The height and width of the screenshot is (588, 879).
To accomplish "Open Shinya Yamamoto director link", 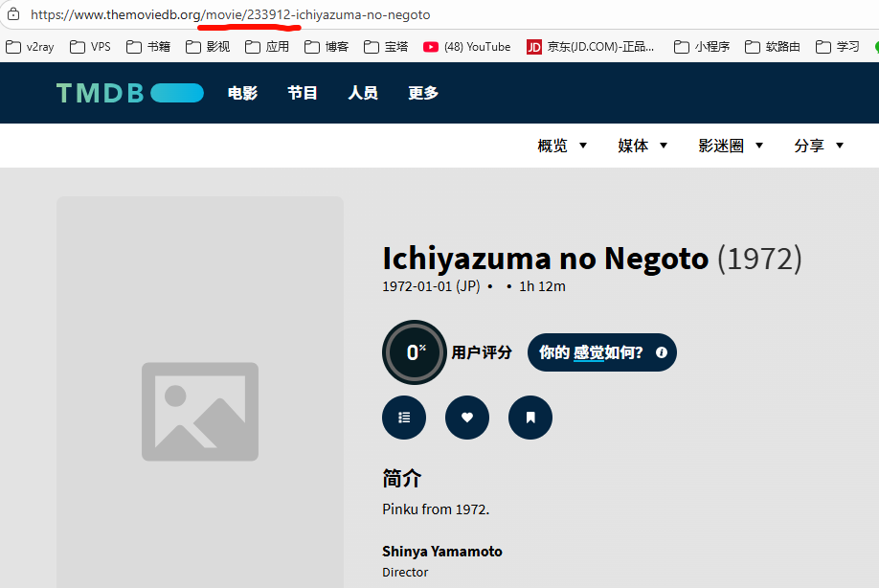I will point(442,552).
